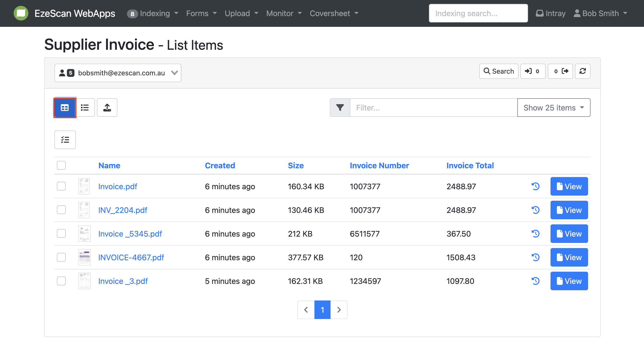Open the Invoice.pdf file link
Screen dimensions: 644x359
(x=117, y=186)
